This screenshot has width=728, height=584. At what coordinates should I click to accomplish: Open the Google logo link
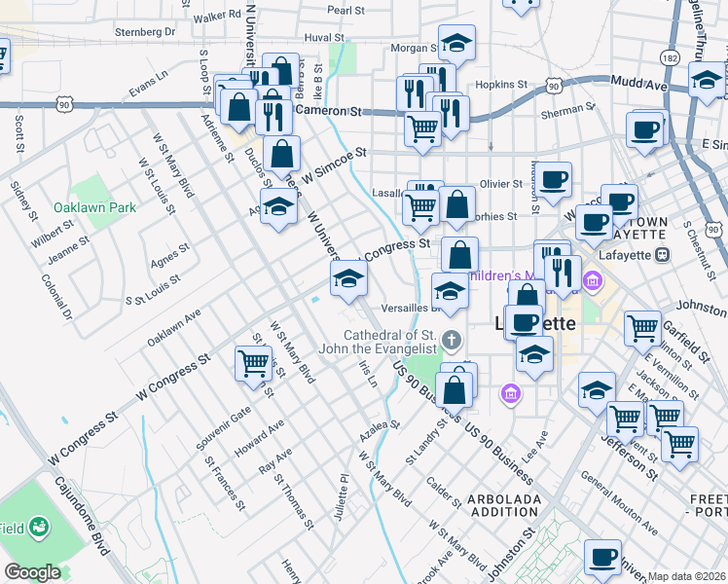coord(32,572)
